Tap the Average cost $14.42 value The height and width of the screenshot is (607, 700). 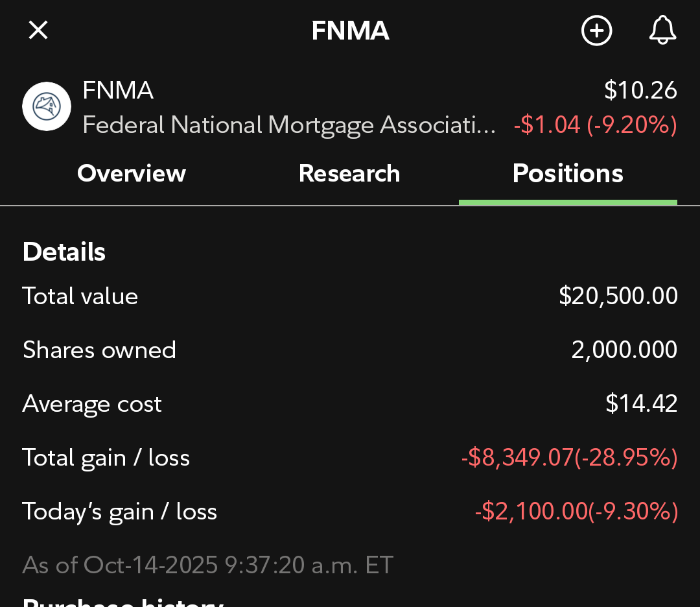(641, 404)
